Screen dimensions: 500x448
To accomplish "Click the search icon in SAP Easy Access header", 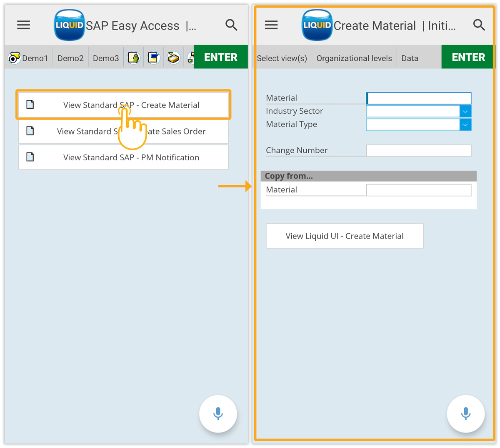I will [x=231, y=25].
